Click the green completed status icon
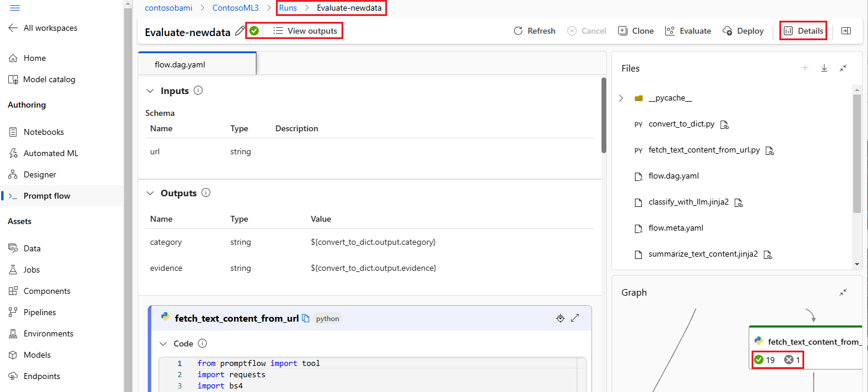Viewport: 868px width, 392px height. coord(254,31)
